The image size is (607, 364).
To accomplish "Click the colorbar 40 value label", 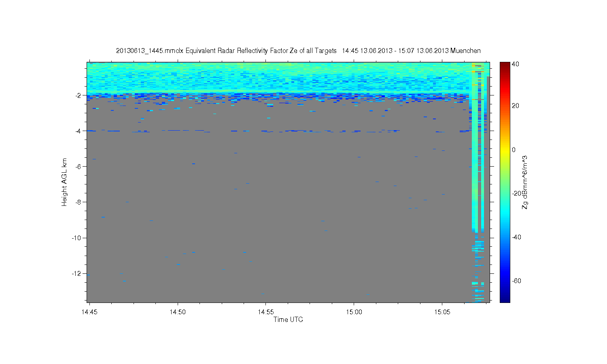I will coord(516,64).
